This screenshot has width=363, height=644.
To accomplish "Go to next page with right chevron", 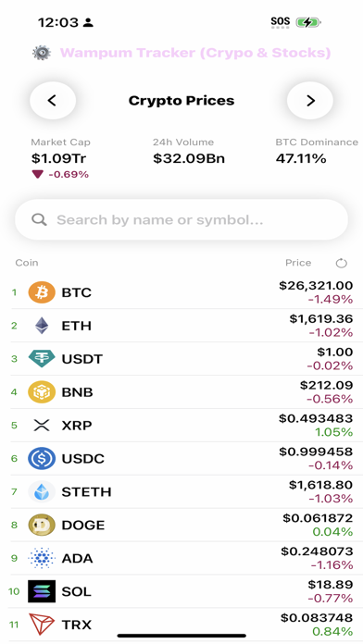I will (310, 101).
